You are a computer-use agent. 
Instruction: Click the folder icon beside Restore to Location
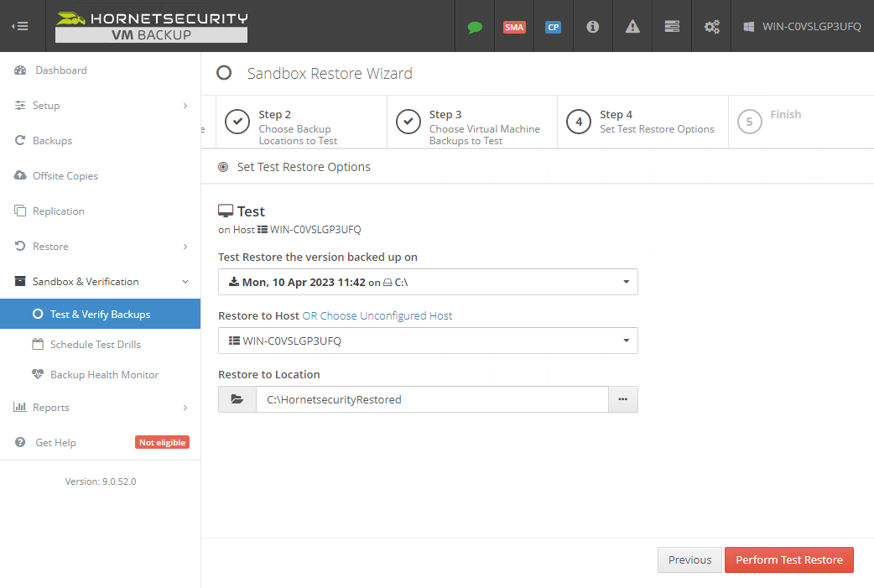(x=237, y=398)
